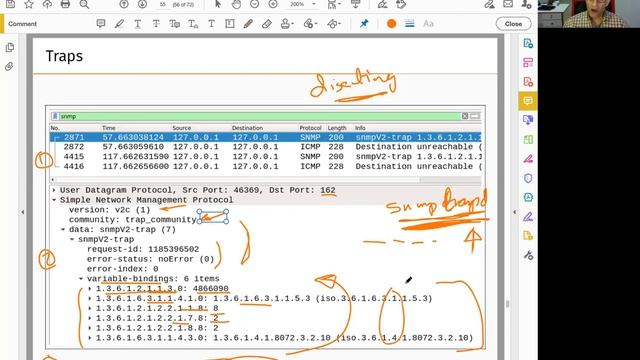The height and width of the screenshot is (360, 640).
Task: Go to next page arrow
Action: (142, 4)
